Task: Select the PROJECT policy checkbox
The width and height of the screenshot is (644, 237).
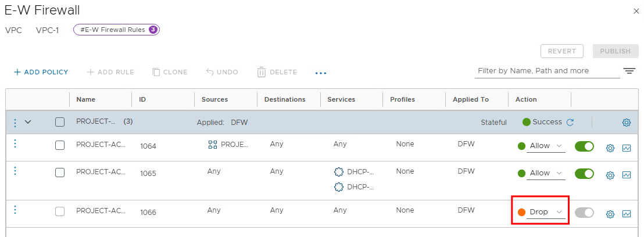Action: pyautogui.click(x=60, y=122)
